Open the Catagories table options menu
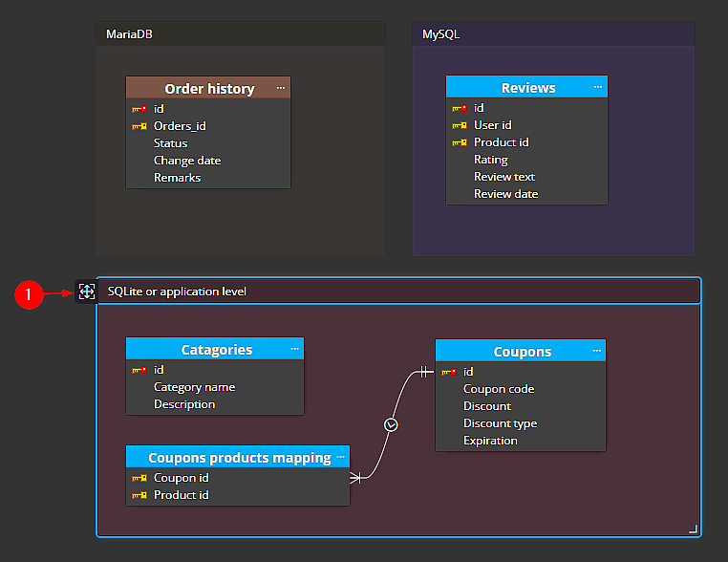728x562 pixels. coord(294,349)
